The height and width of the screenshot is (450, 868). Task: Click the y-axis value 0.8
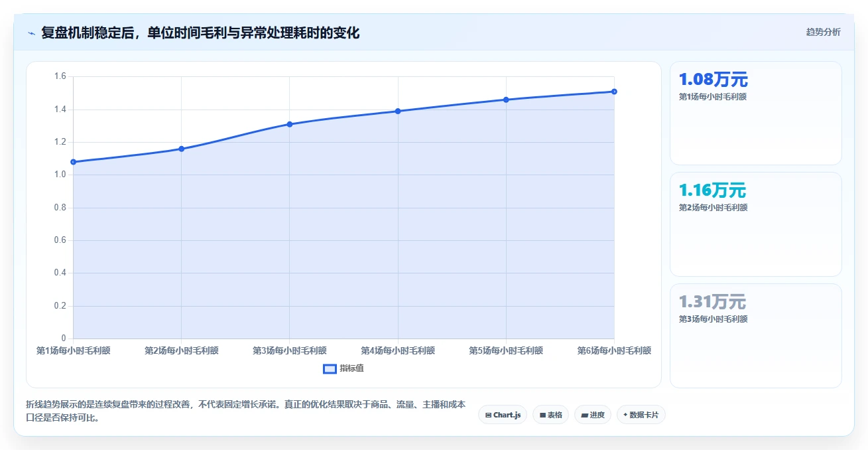point(60,208)
